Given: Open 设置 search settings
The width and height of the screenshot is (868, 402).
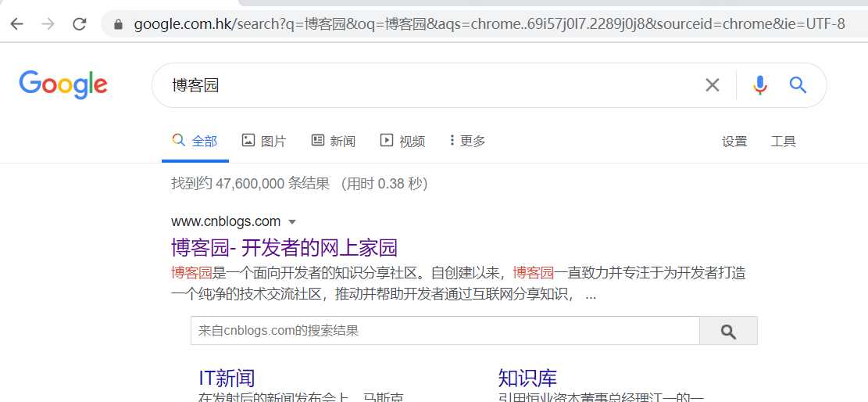Looking at the screenshot, I should (734, 142).
